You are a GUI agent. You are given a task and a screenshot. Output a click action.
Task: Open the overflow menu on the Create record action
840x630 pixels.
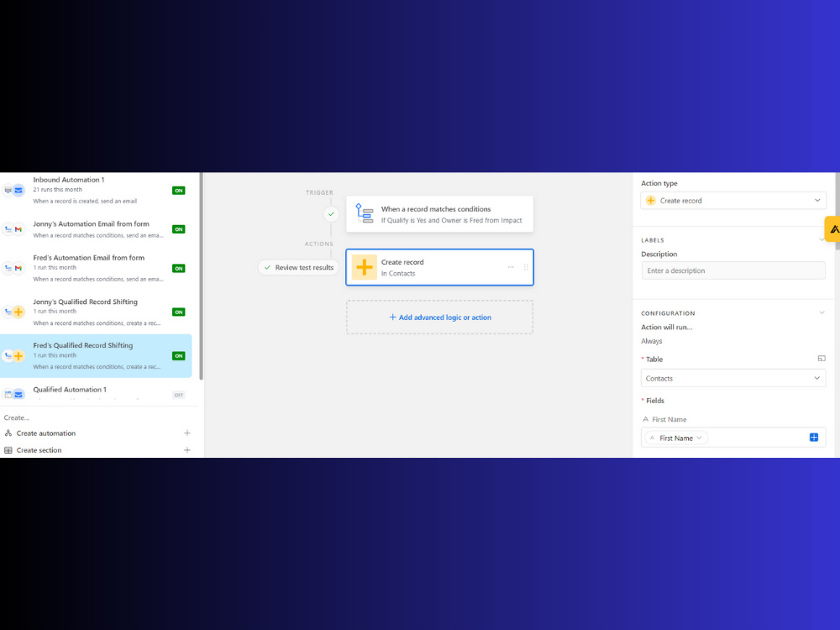click(x=511, y=266)
